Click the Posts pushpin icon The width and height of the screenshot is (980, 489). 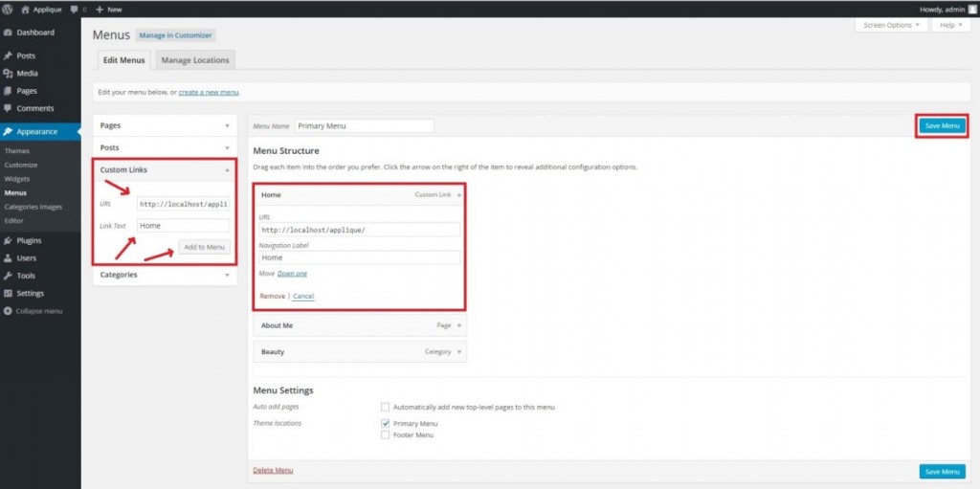tap(8, 56)
